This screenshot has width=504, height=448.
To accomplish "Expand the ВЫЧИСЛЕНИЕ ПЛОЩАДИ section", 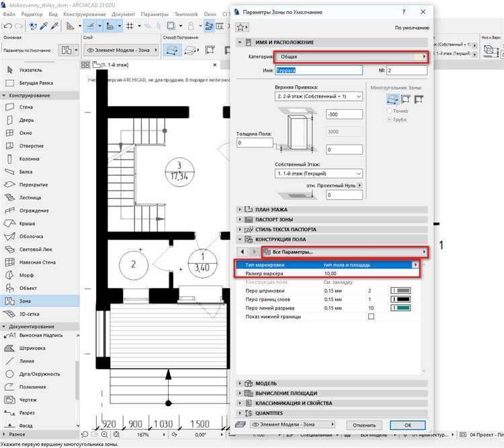I will point(332,394).
